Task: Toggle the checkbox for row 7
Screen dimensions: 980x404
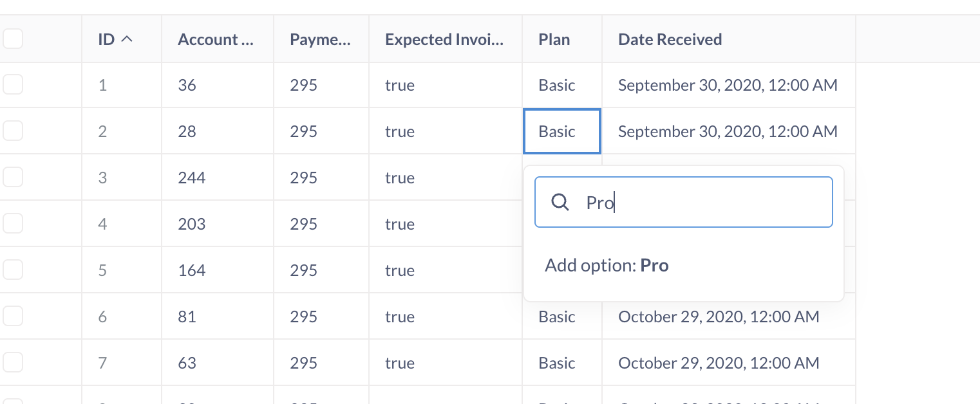Action: 13,362
